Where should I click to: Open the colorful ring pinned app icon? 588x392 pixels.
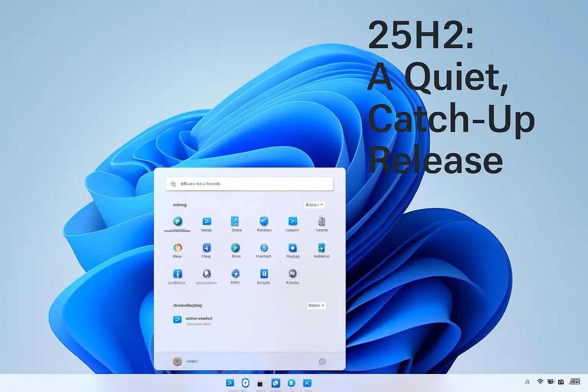coord(178,248)
